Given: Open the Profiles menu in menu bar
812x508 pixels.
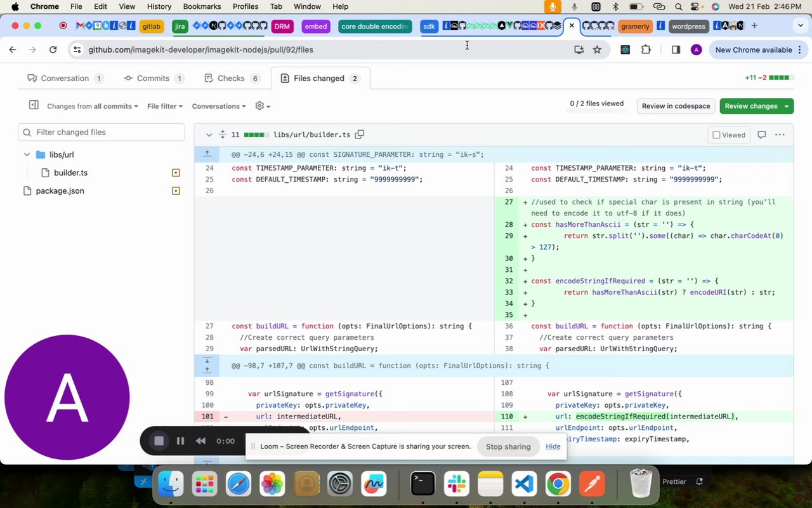Looking at the screenshot, I should (x=246, y=6).
